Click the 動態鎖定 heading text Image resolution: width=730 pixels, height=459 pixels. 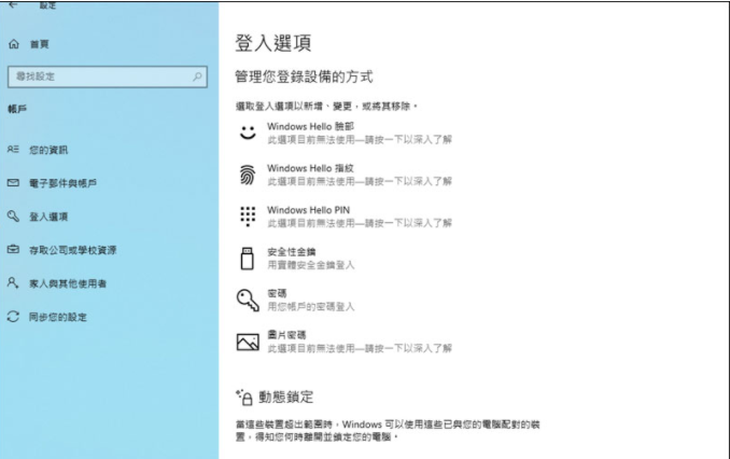tap(286, 397)
